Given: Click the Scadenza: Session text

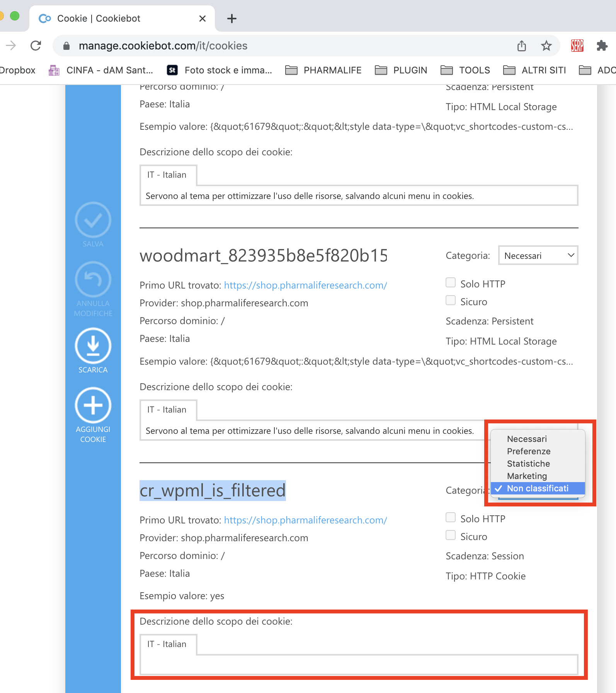Looking at the screenshot, I should [x=485, y=556].
